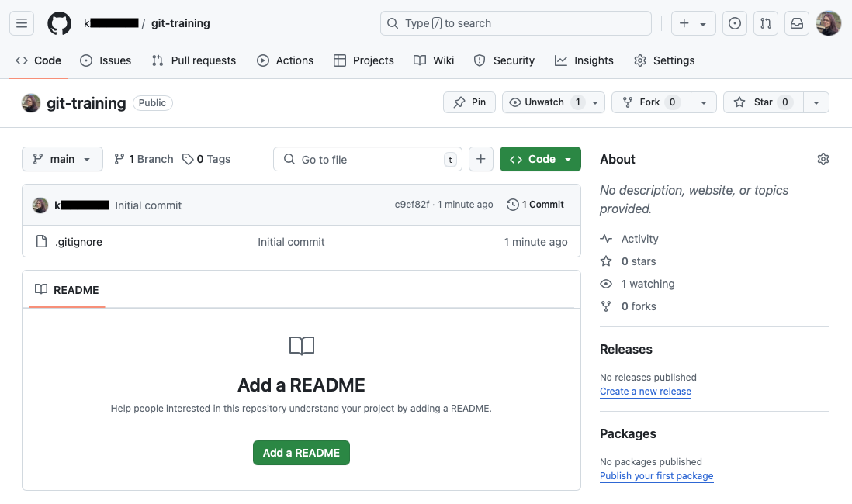Switch to the Pull requests tab
This screenshot has height=504, width=852.
tap(193, 60)
